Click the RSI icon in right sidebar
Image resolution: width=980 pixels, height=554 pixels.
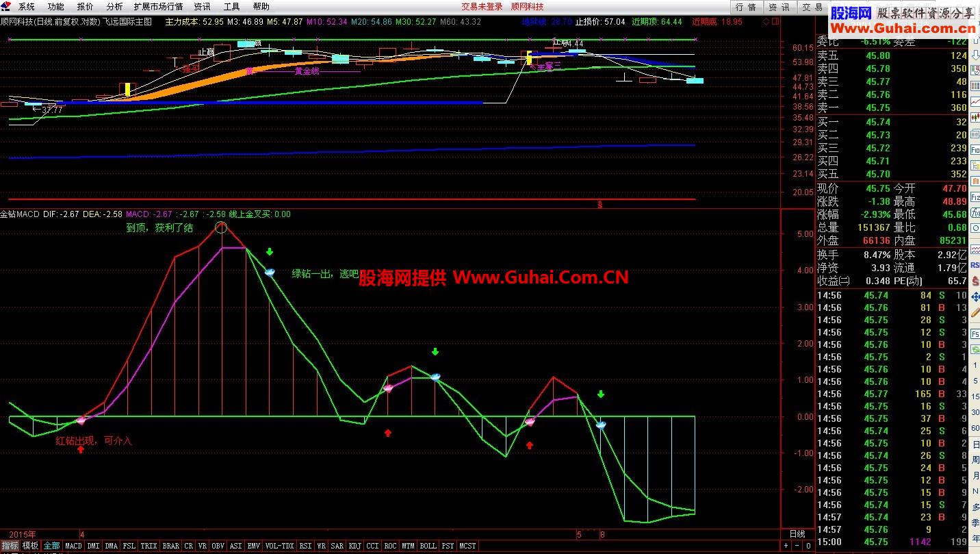[x=975, y=265]
